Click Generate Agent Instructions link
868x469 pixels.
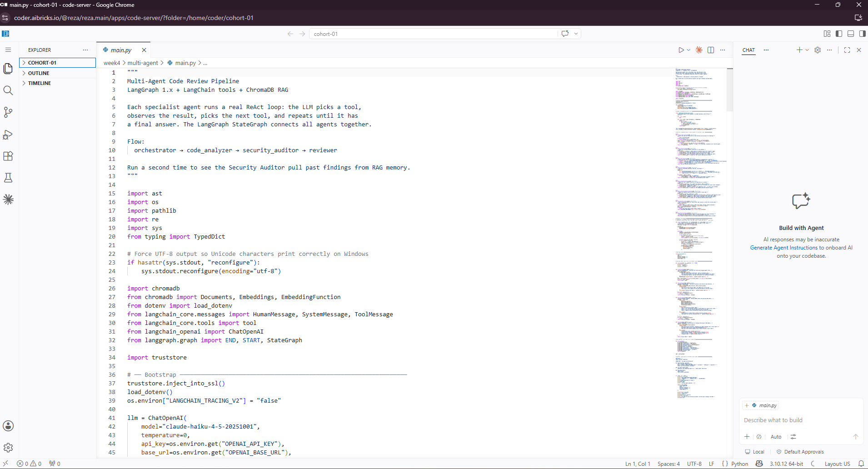(783, 248)
